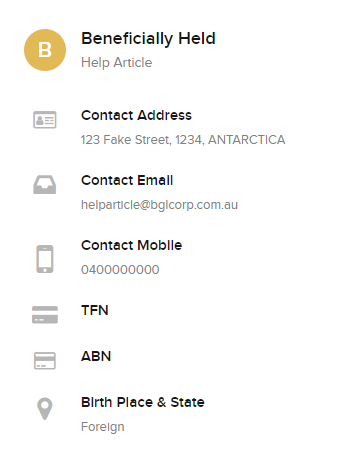This screenshot has width=362, height=462.
Task: Click the ANTARCTICA text in address
Action: coord(247,140)
